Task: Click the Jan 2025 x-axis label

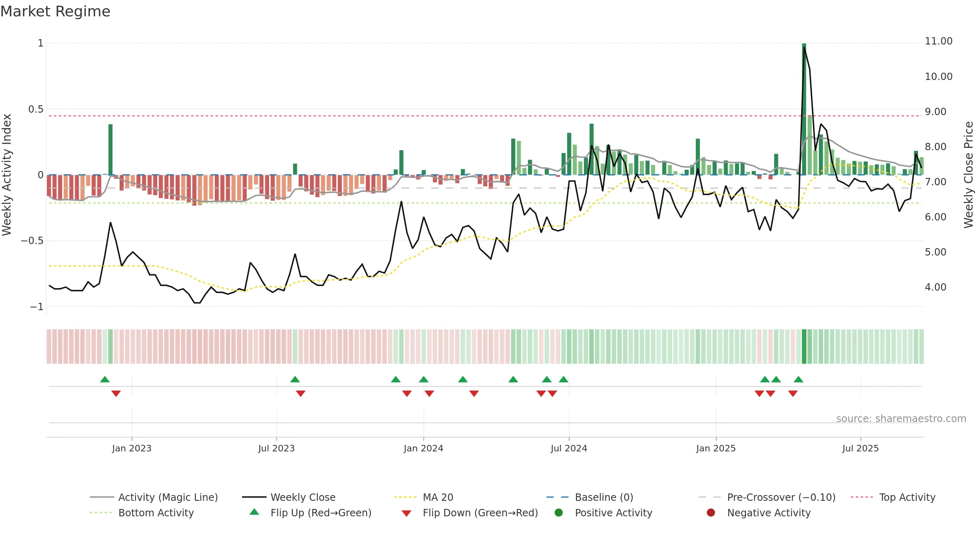Action: pos(716,448)
